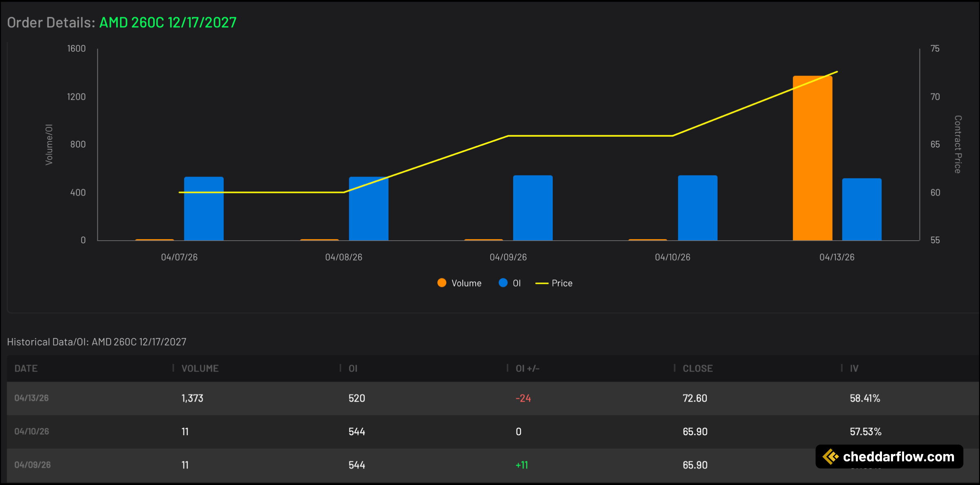
Task: Click the green OI change value +11
Action: click(x=522, y=465)
